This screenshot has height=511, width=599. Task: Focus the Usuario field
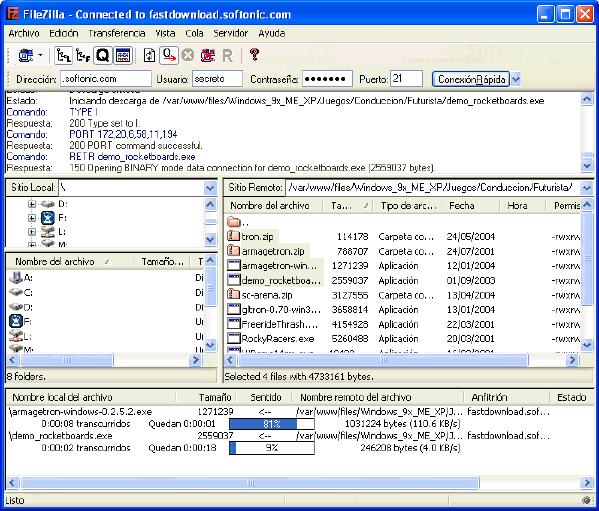click(x=217, y=79)
